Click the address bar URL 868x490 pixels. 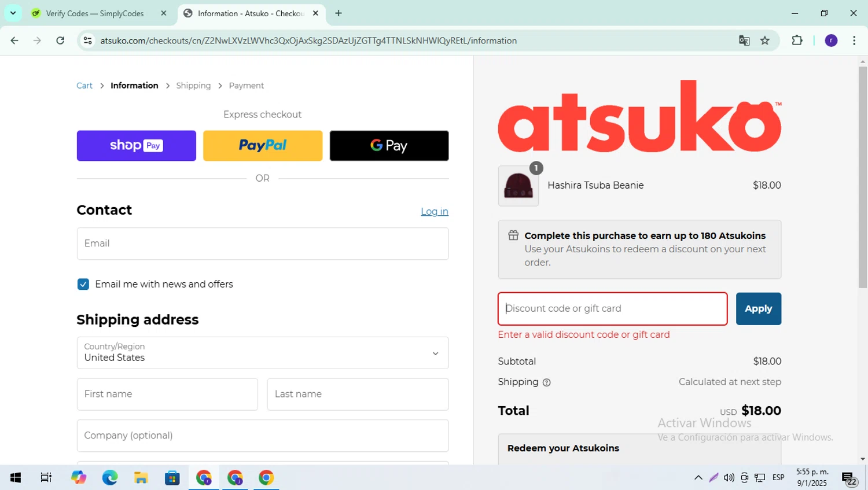click(x=308, y=40)
